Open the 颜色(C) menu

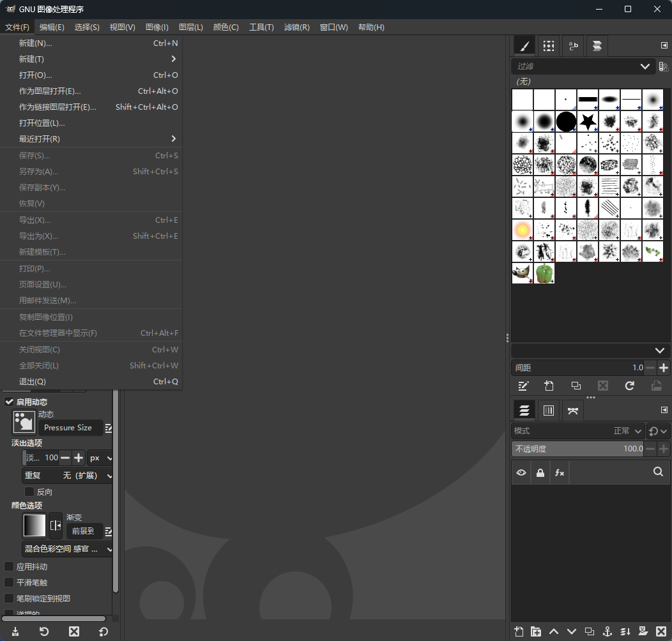point(226,27)
